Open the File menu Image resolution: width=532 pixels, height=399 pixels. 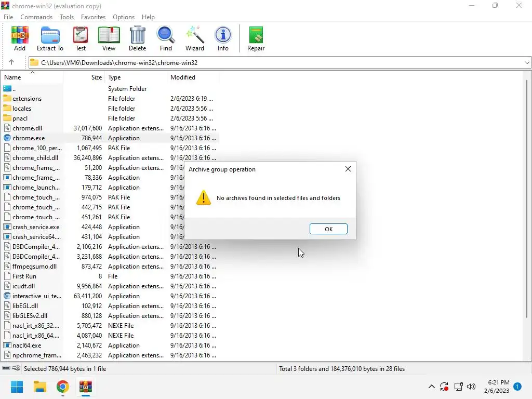tap(8, 17)
